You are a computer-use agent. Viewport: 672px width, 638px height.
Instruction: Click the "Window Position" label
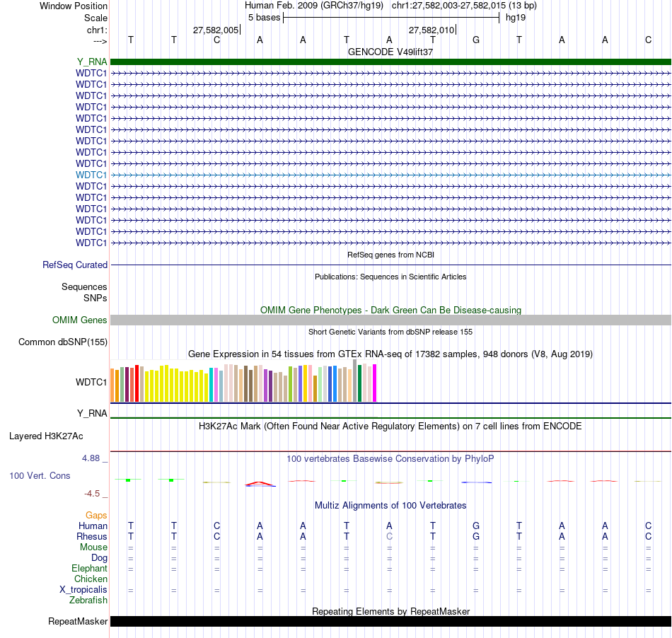(74, 6)
